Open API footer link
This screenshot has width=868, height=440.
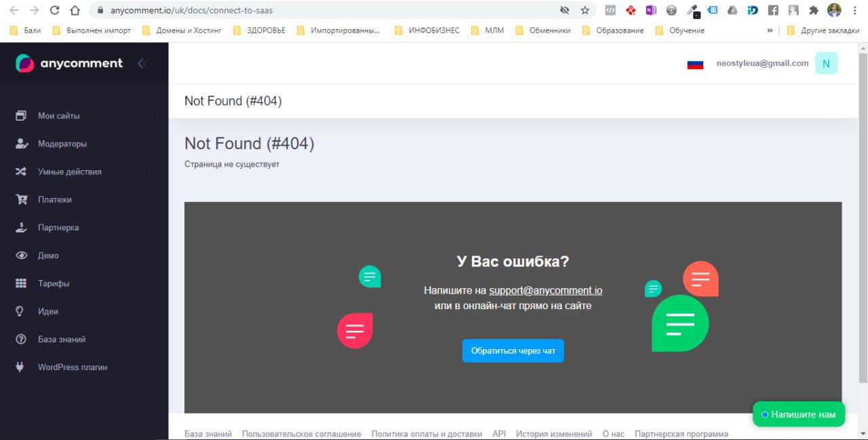pos(499,434)
